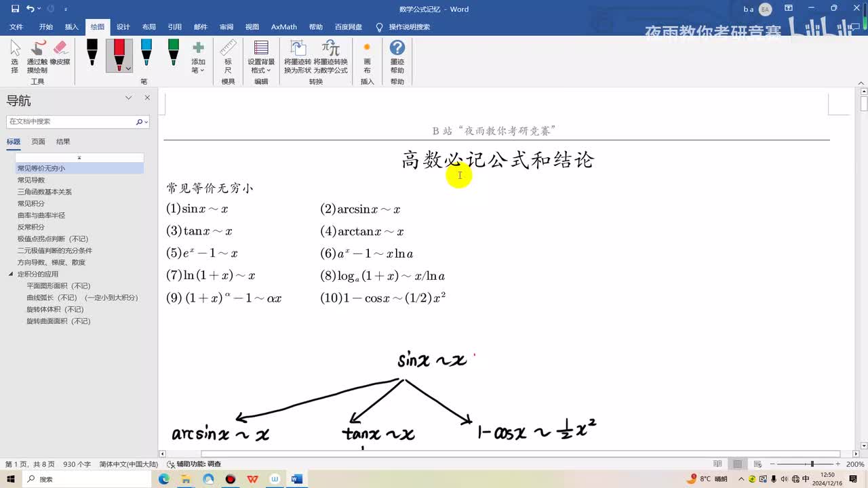The height and width of the screenshot is (488, 868).
Task: Open navigation search options dropdown
Action: (x=146, y=122)
